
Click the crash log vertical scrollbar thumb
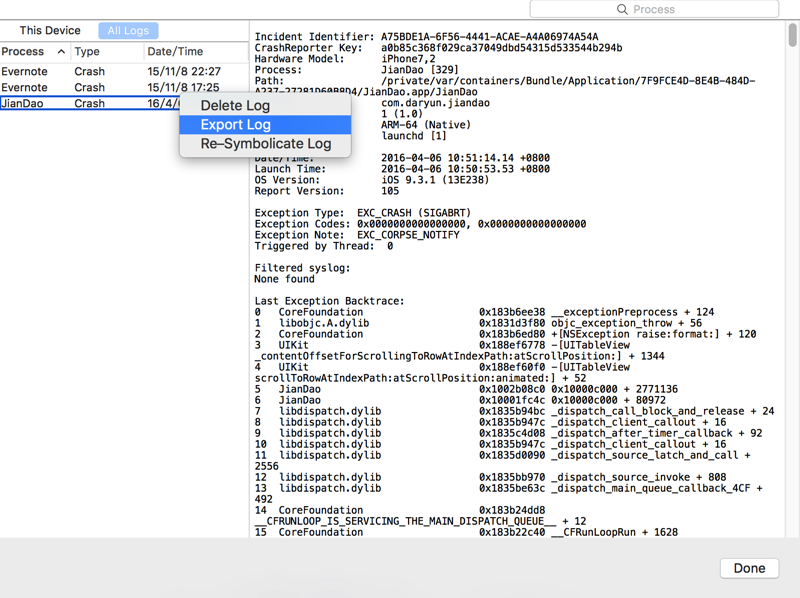coord(792,35)
